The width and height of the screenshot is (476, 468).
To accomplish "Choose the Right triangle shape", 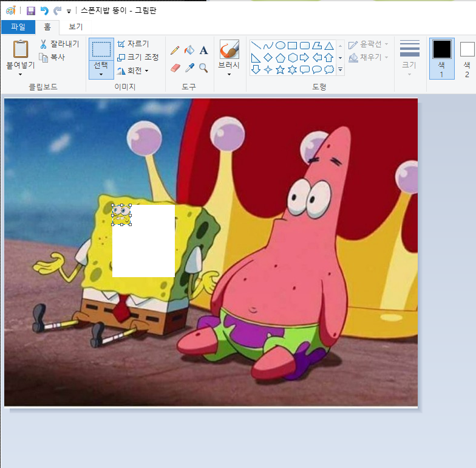I will [x=256, y=58].
